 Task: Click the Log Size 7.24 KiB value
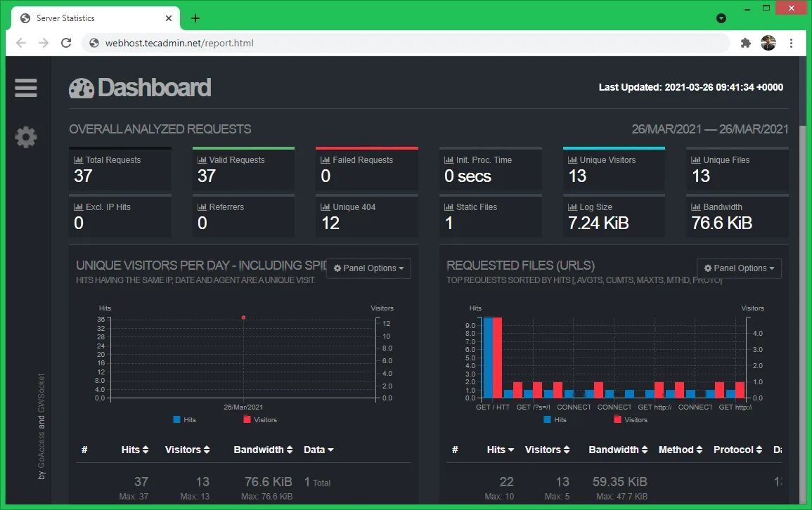pos(598,223)
